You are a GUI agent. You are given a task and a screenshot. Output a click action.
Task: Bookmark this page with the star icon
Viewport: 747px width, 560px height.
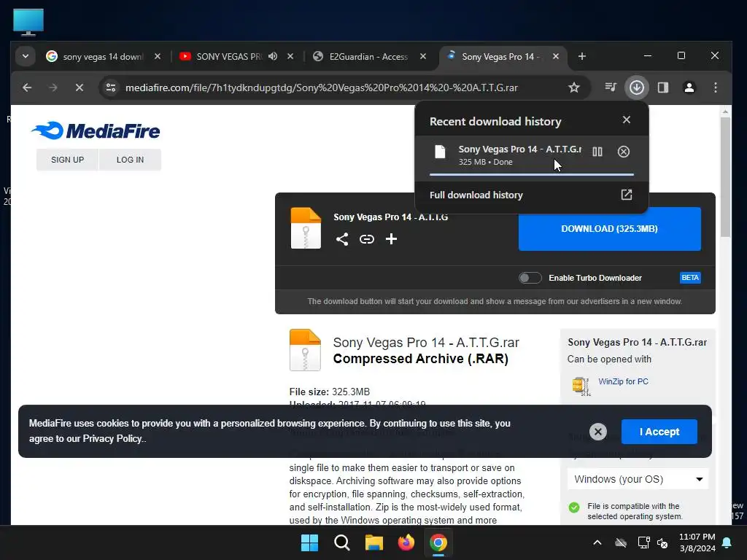(574, 87)
